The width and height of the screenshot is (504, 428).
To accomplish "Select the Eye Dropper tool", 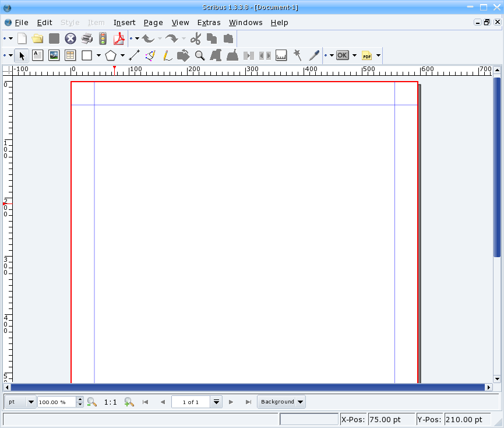I will pos(314,55).
